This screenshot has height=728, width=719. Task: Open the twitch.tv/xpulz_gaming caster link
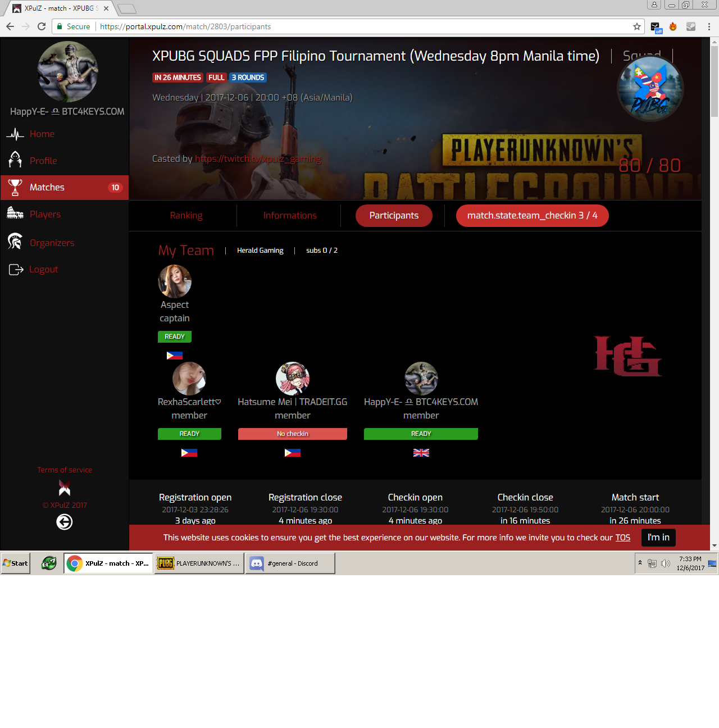click(x=258, y=159)
